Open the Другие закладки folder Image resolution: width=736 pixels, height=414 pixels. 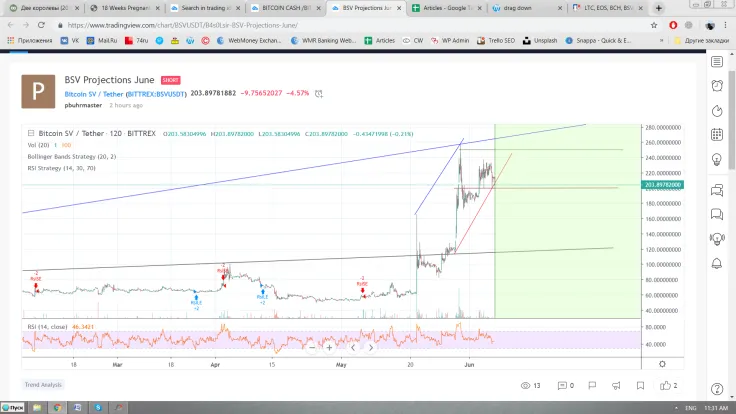(x=701, y=41)
